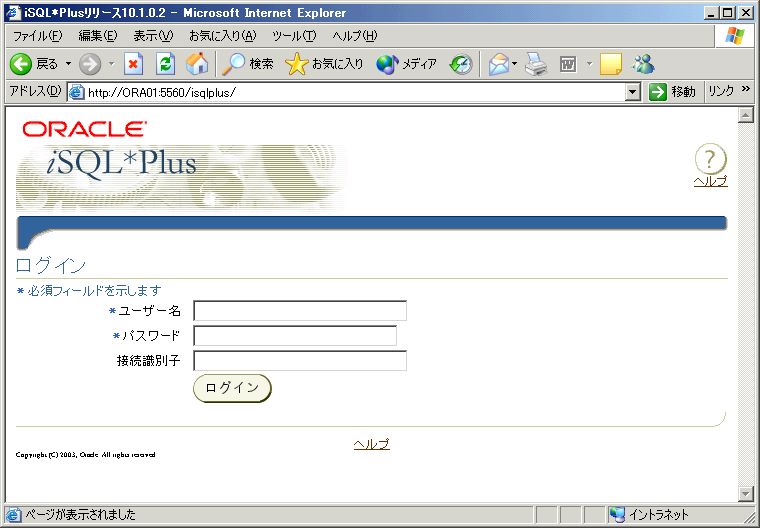760x528 pixels.
Task: Click the round question mark help icon
Action: 711,159
